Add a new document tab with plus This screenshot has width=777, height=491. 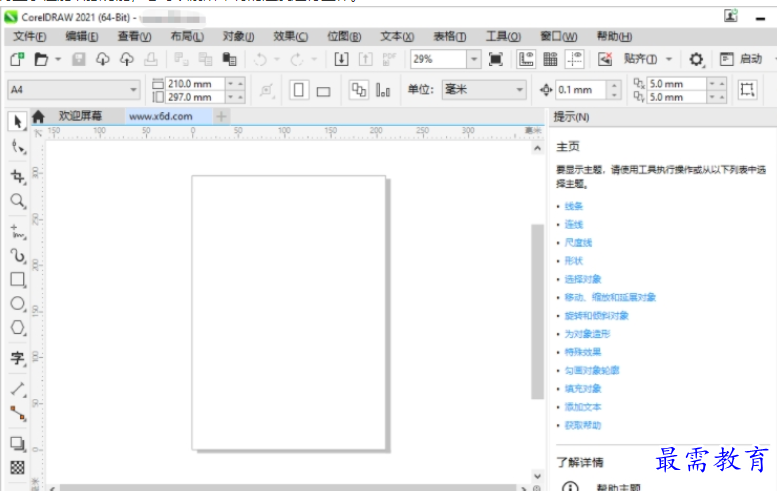click(x=222, y=116)
